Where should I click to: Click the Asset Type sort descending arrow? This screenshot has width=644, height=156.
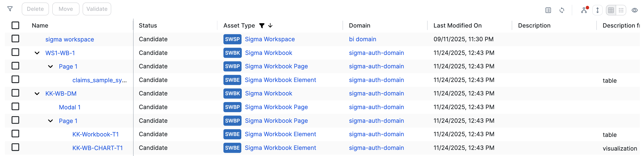pyautogui.click(x=270, y=26)
